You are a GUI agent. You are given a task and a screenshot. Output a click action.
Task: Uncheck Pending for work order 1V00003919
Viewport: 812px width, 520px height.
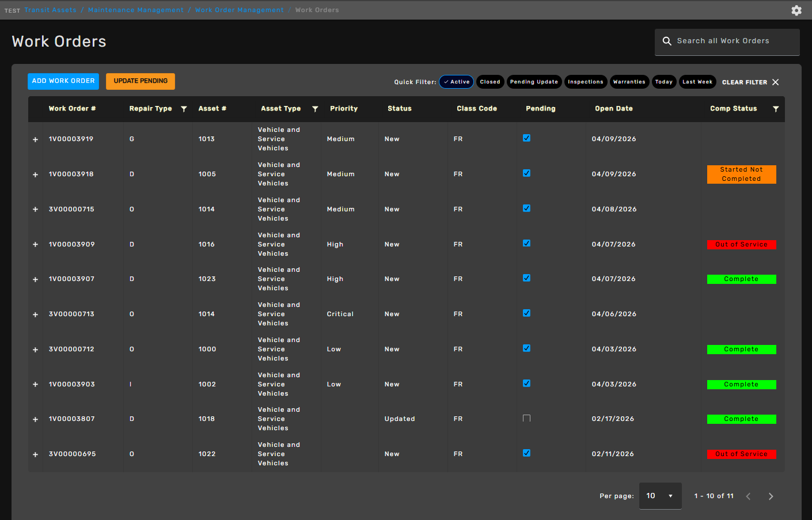(526, 138)
